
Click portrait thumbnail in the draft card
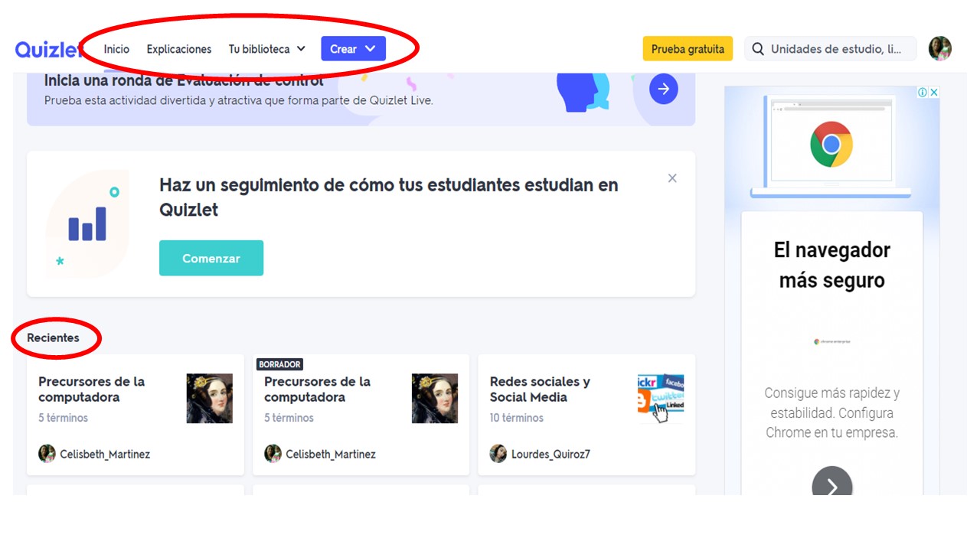435,398
